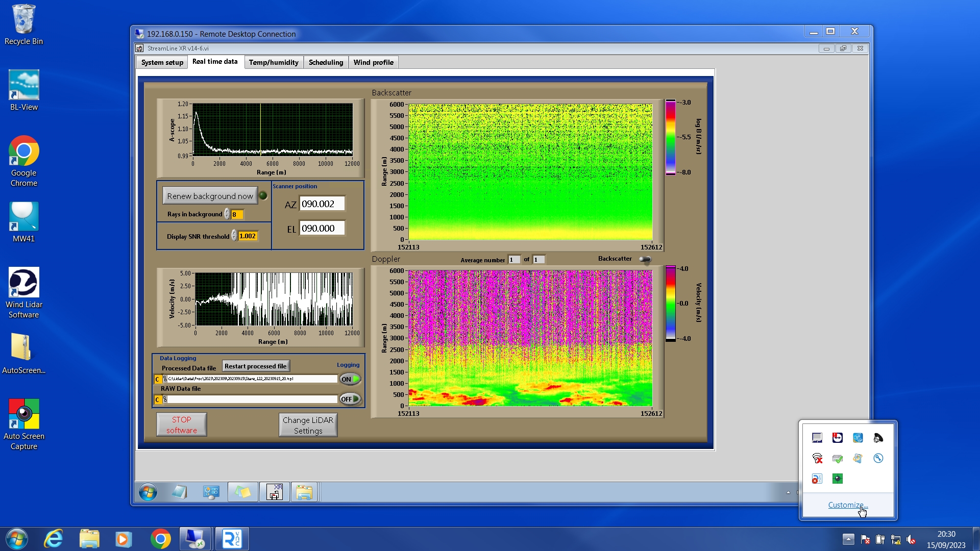The height and width of the screenshot is (551, 980).
Task: Click Display SNR threshold stepper arrows
Action: coord(234,236)
